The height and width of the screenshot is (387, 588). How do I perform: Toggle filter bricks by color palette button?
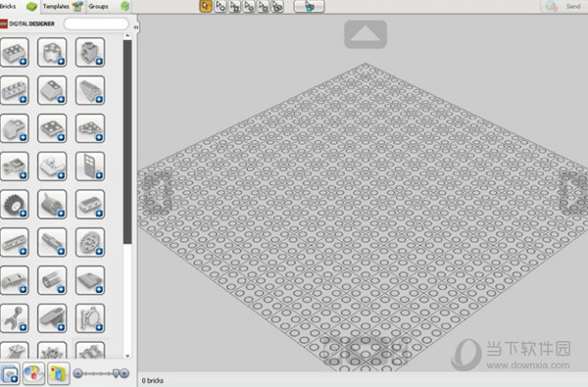(x=33, y=373)
